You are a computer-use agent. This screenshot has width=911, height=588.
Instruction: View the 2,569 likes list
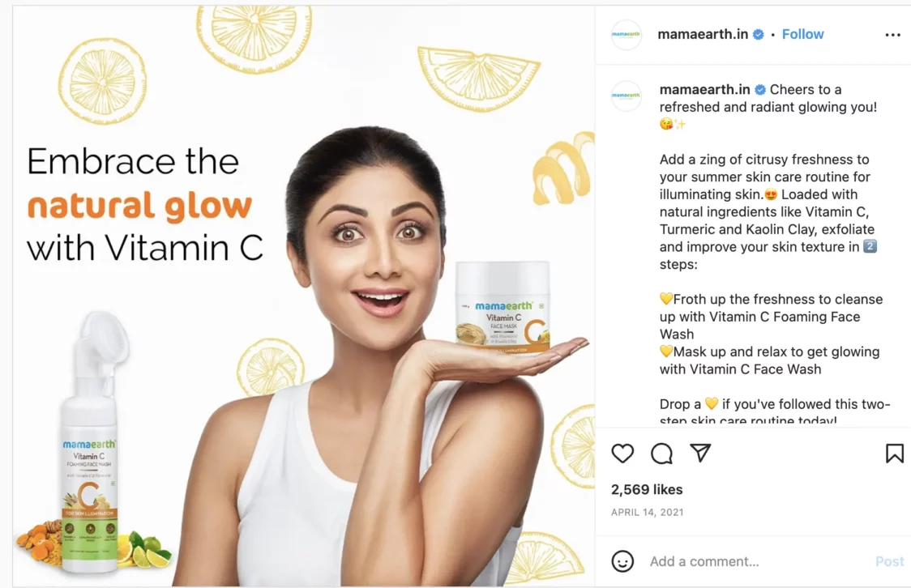(x=647, y=489)
